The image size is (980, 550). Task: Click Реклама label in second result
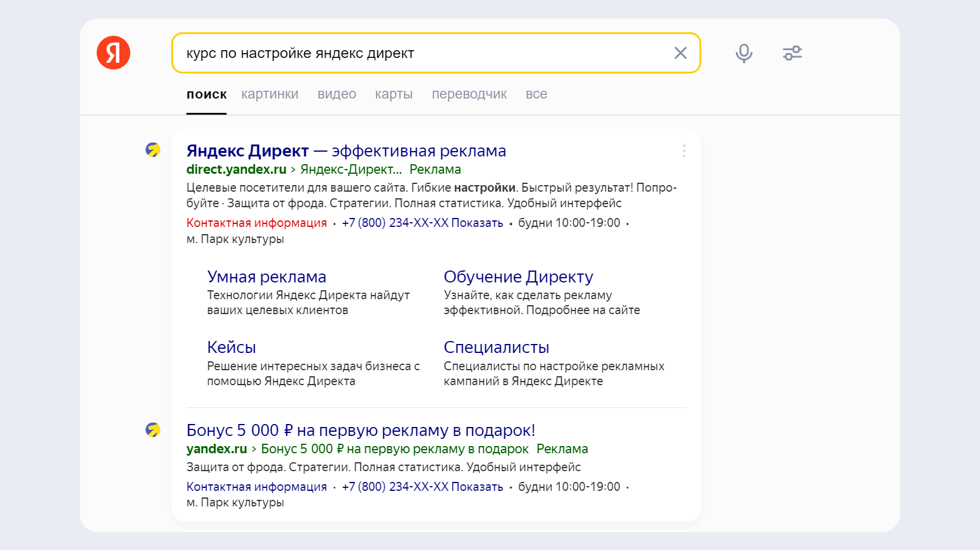pos(562,449)
